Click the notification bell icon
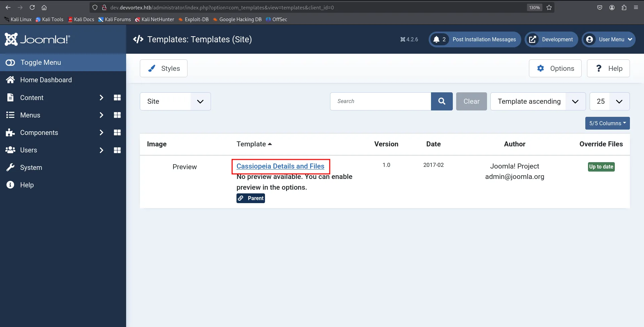The width and height of the screenshot is (644, 327). coord(436,40)
